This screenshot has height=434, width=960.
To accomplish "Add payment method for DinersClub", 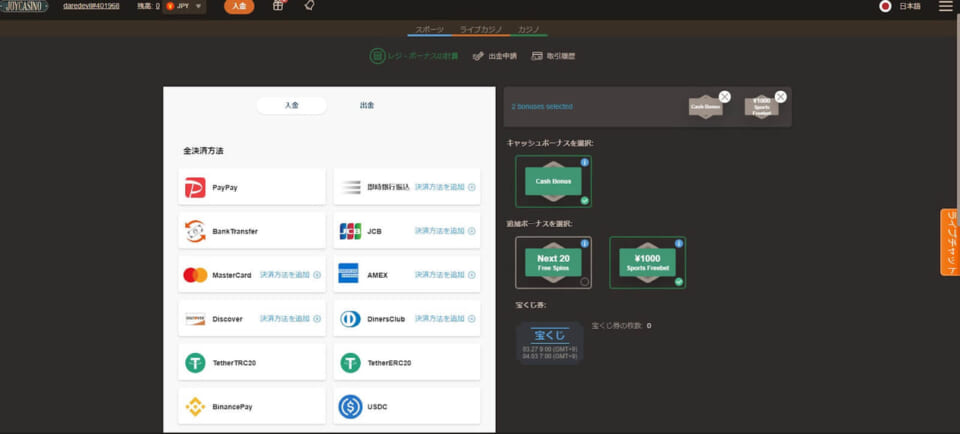I will (445, 319).
